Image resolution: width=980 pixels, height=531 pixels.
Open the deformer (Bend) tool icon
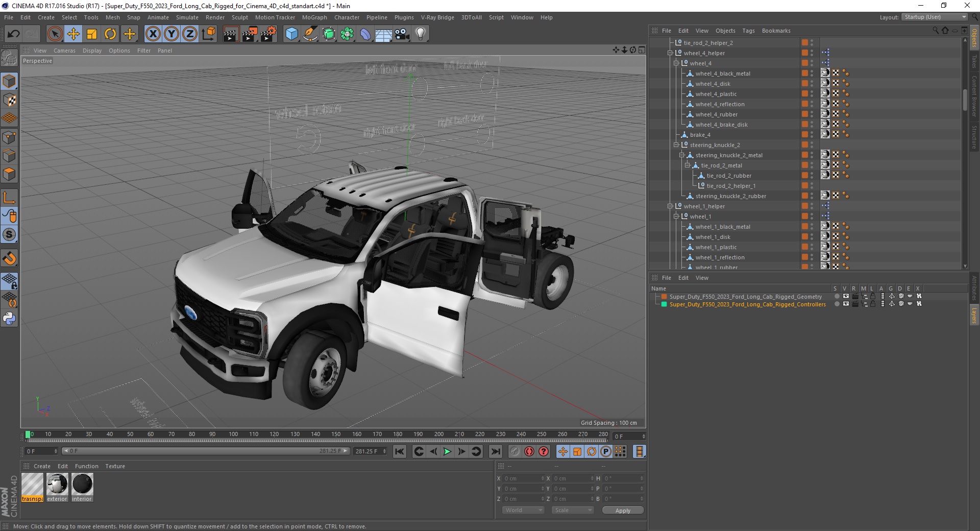(x=365, y=34)
